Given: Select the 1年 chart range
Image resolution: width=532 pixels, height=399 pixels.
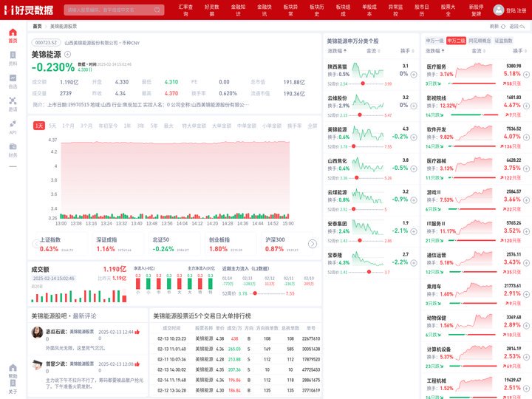Looking at the screenshot, I should point(127,126).
